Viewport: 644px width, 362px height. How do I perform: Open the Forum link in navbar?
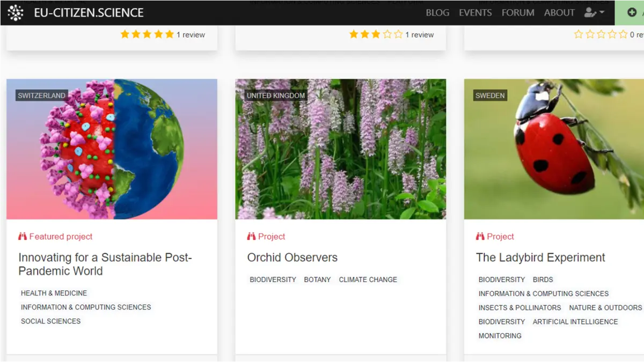click(x=518, y=12)
